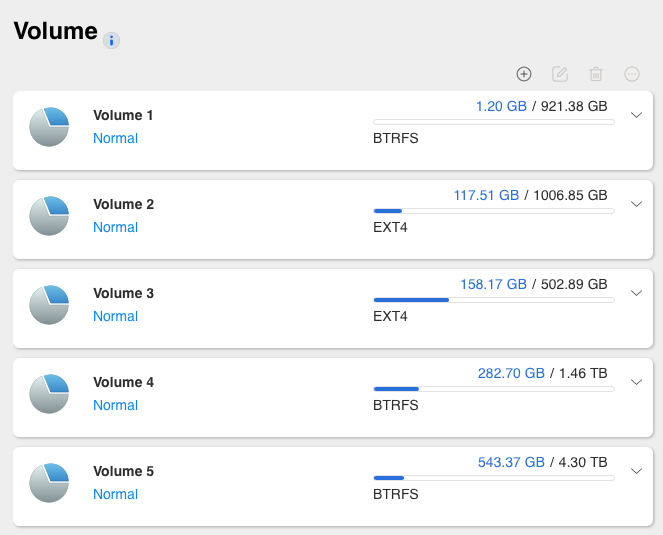
Task: Click the 543.37 GB used value
Action: (x=511, y=462)
